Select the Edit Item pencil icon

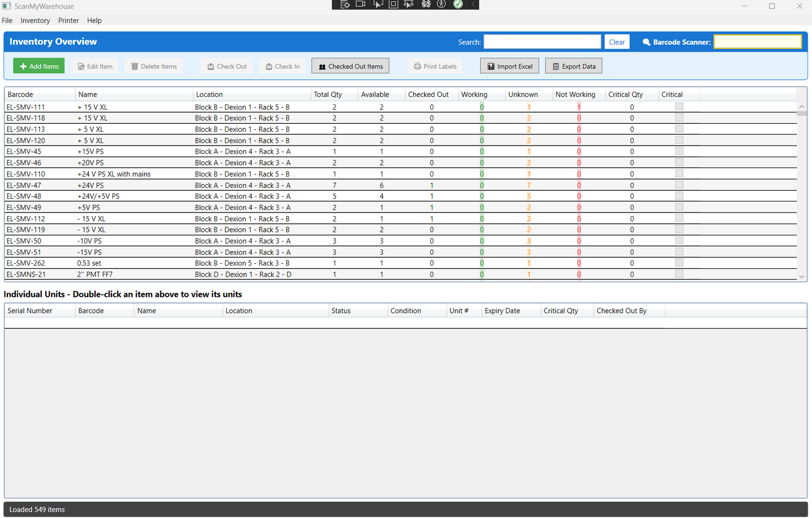click(x=81, y=66)
